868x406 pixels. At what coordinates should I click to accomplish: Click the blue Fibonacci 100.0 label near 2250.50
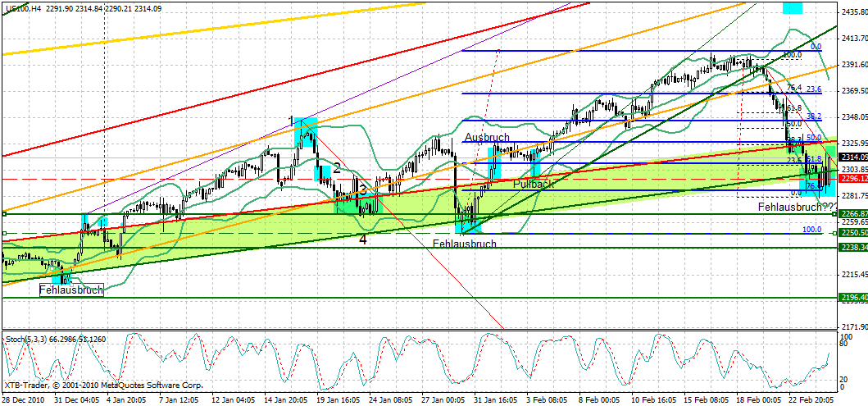[x=812, y=230]
